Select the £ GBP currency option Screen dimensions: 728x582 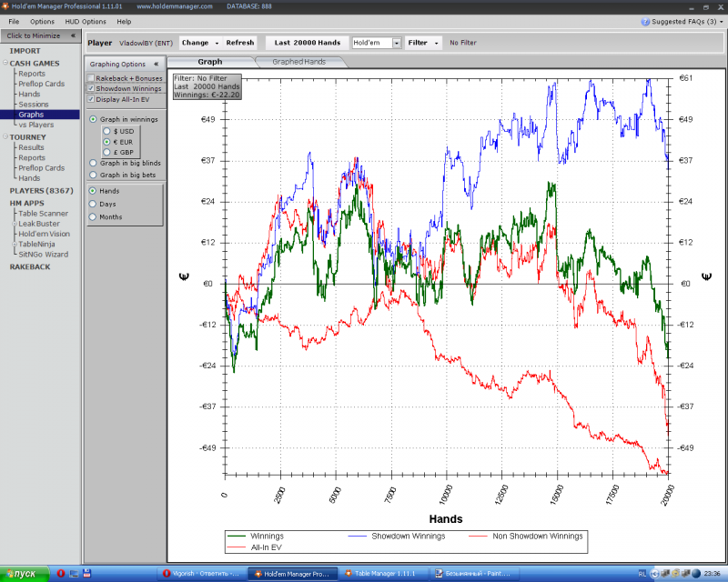point(106,152)
